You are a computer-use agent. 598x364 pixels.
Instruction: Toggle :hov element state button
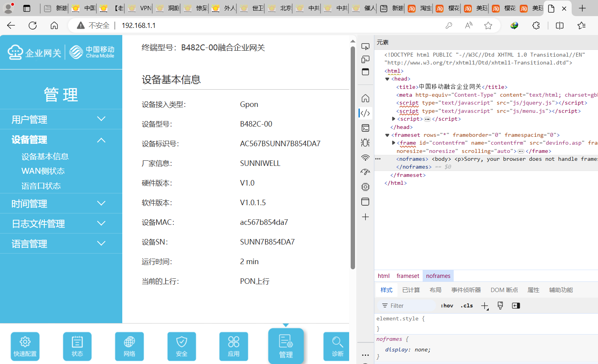447,305
